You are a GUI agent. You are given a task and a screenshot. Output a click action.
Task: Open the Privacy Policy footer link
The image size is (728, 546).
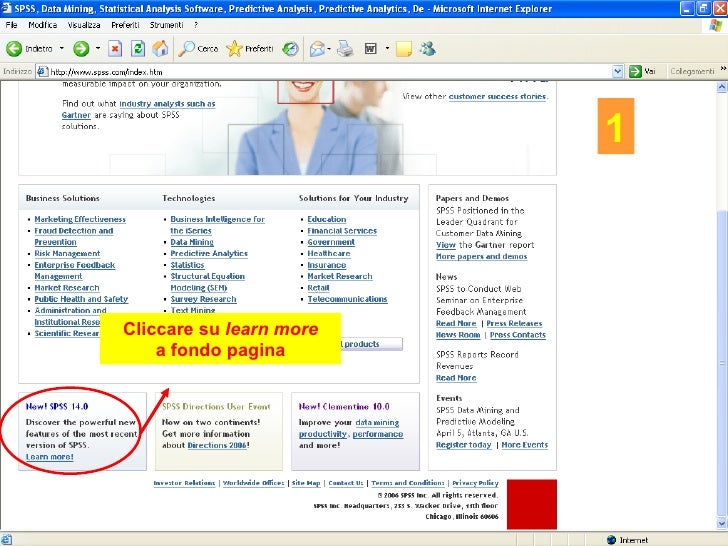tap(475, 483)
